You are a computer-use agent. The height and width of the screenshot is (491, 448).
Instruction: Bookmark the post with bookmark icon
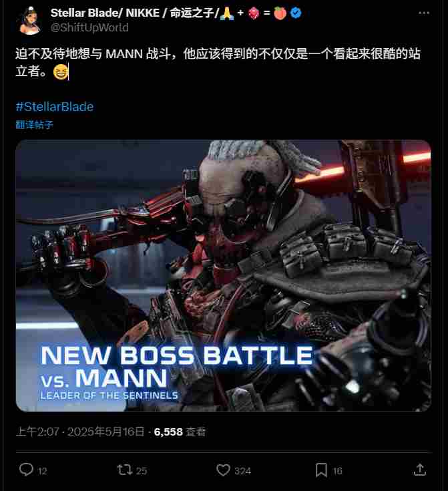321,470
